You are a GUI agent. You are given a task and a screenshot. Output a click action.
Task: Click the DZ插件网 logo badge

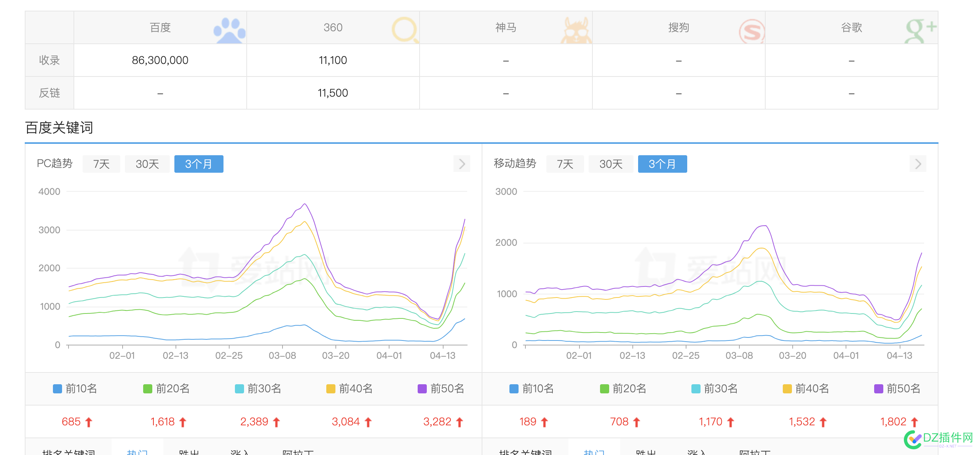pos(939,439)
